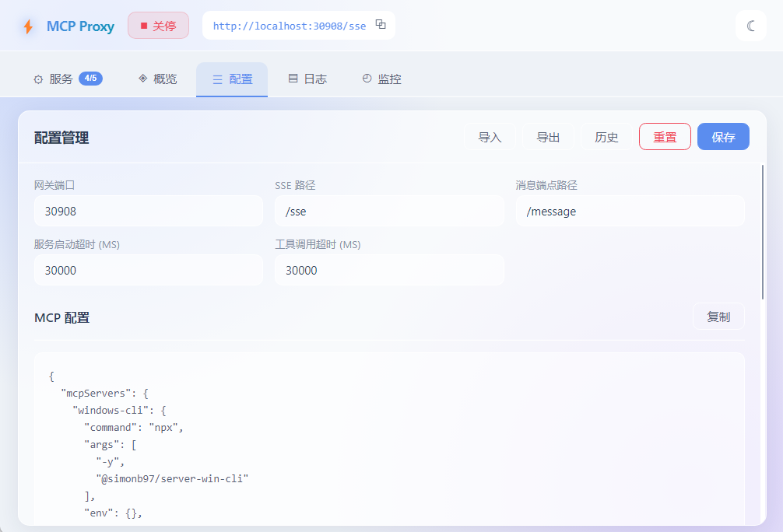Image resolution: width=783 pixels, height=532 pixels.
Task: Click the document icon beside 日志
Action: pos(293,79)
